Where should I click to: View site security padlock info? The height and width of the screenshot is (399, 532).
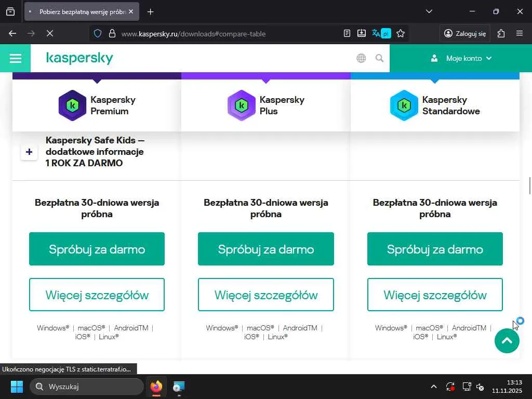point(112,34)
